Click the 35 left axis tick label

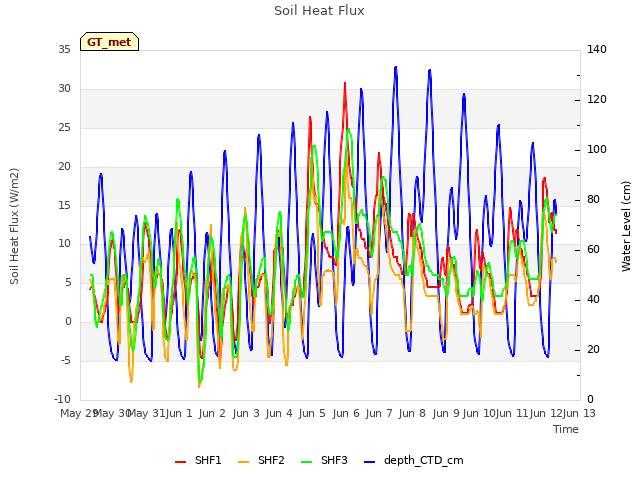coord(64,50)
